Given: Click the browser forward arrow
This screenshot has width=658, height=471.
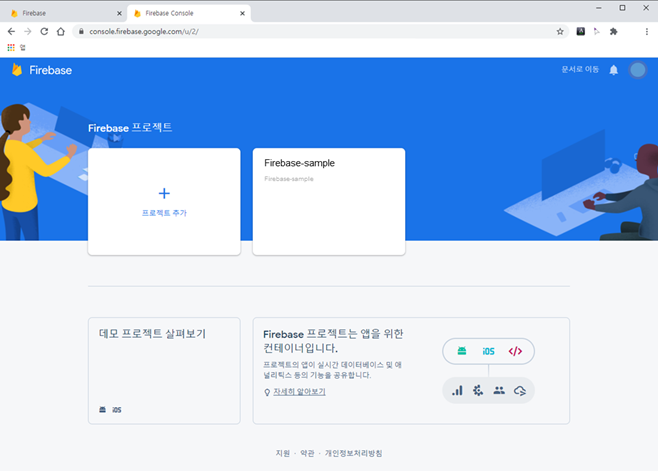Looking at the screenshot, I should coord(28,31).
